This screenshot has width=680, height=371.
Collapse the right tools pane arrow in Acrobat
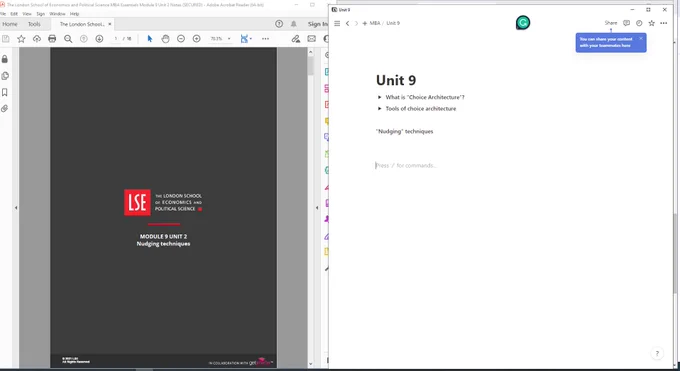click(x=317, y=208)
